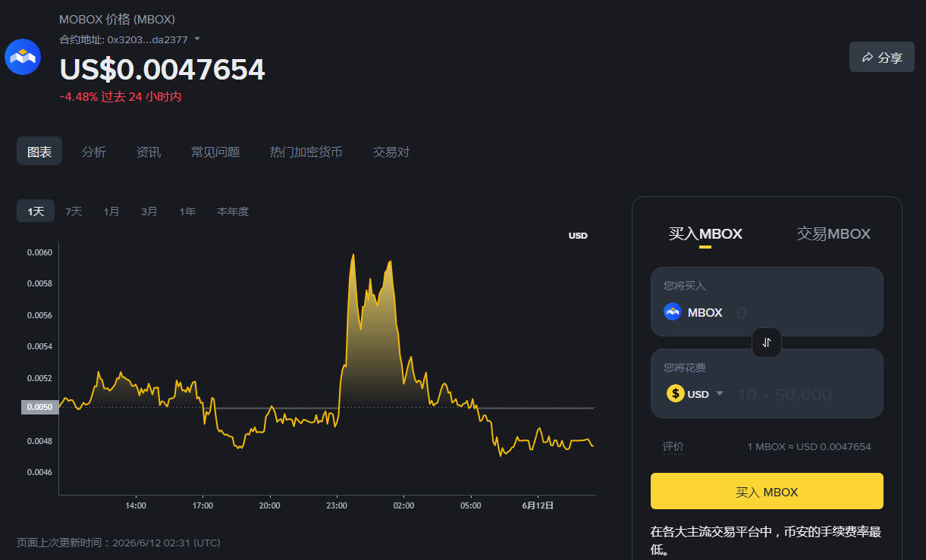Switch to 买入MBOX panel tab
The image size is (926, 560).
coord(705,234)
